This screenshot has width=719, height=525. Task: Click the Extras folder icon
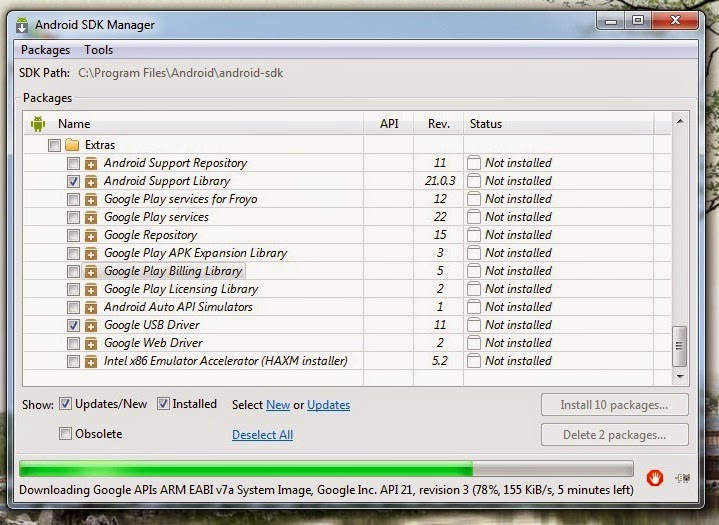pos(72,145)
